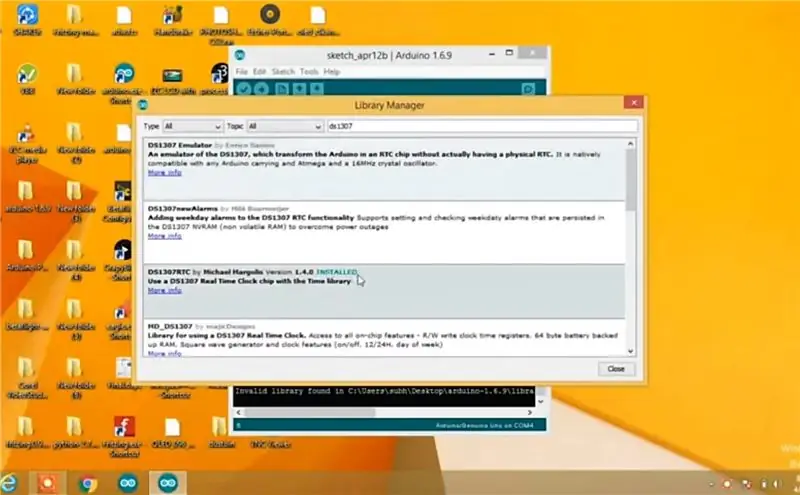Image resolution: width=800 pixels, height=495 pixels.
Task: Click the Arduino/Genuino Uno on COM4 status text
Action: [x=484, y=425]
